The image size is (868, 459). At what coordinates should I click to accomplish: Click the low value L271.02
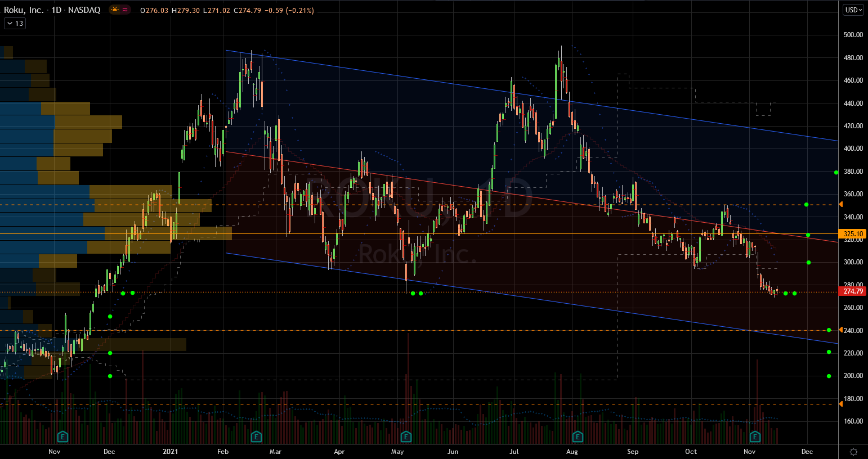pos(216,11)
